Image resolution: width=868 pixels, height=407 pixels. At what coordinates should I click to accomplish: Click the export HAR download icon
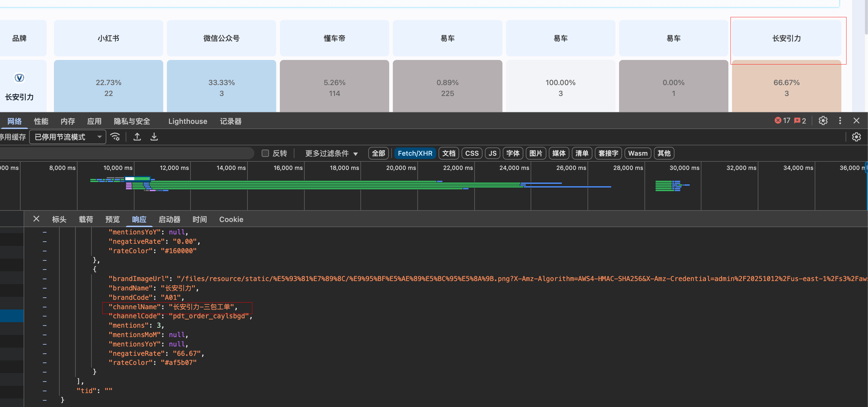pyautogui.click(x=154, y=137)
